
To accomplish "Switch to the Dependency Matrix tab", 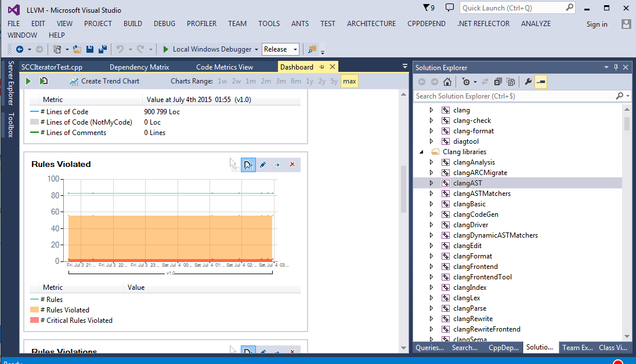I will 139,67.
